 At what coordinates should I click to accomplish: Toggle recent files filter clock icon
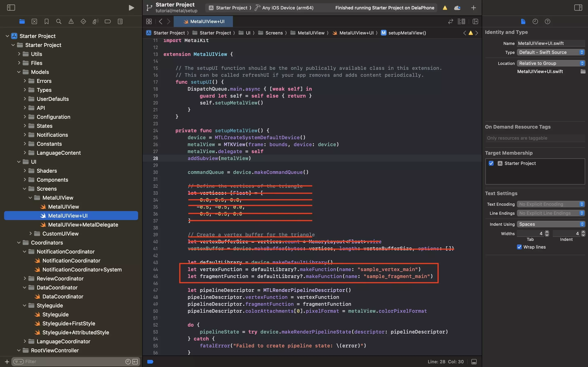128,362
